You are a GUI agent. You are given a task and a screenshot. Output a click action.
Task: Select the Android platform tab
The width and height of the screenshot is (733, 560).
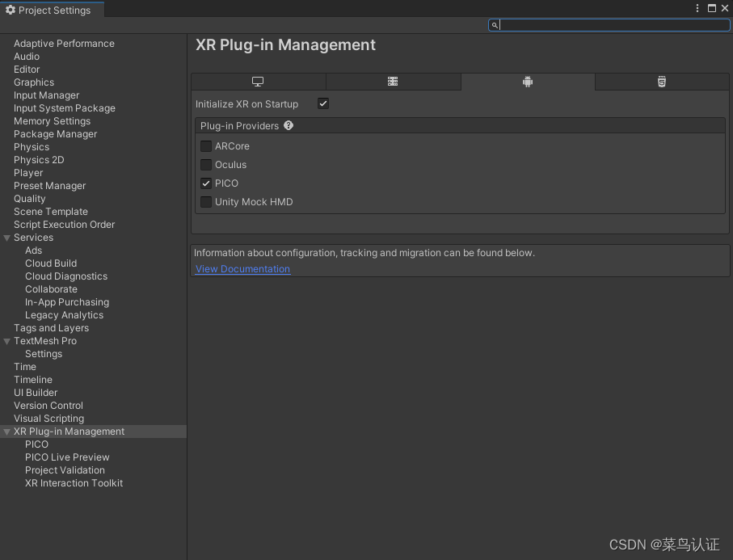point(528,82)
